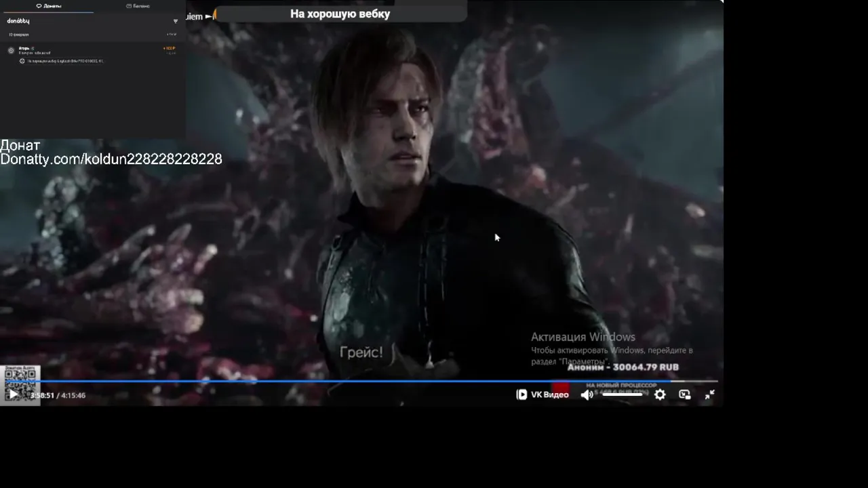Play the video with the play button
This screenshot has width=868, height=488.
click(x=13, y=394)
